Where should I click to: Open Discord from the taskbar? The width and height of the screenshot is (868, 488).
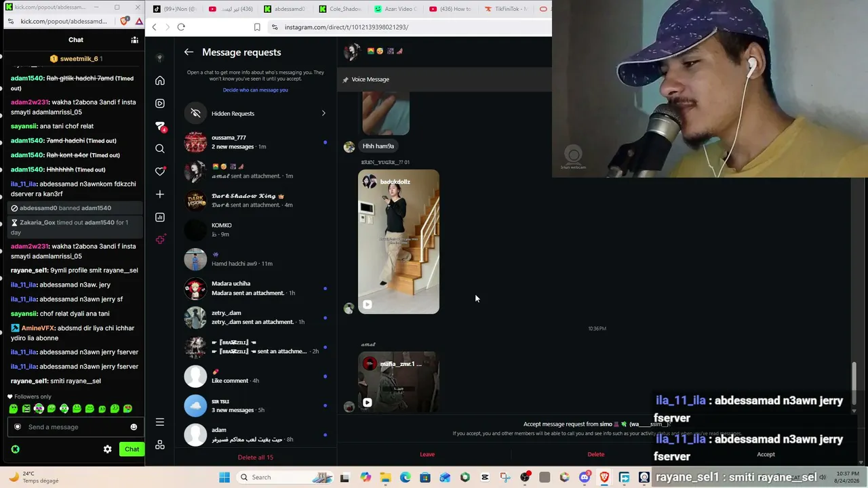tap(585, 477)
